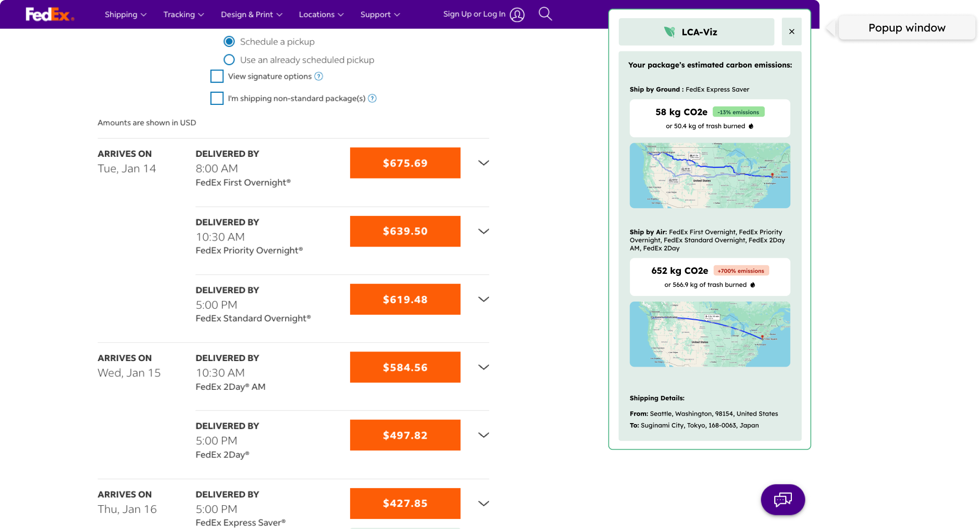980x529 pixels.
Task: Click the ground shipping route map
Action: pos(710,175)
